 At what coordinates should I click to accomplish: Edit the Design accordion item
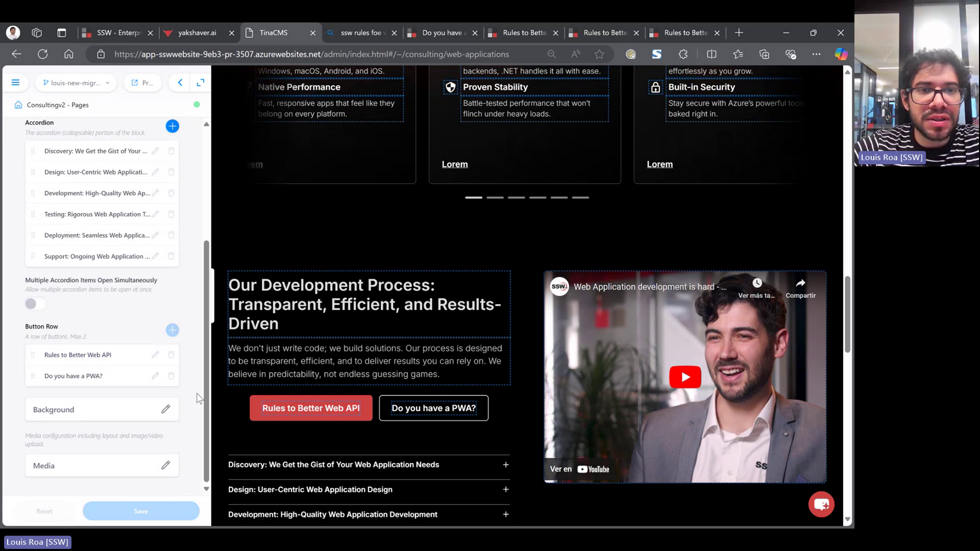coord(155,172)
